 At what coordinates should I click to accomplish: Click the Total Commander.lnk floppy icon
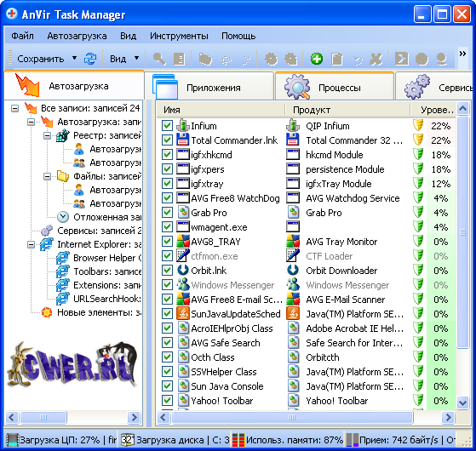(x=183, y=140)
